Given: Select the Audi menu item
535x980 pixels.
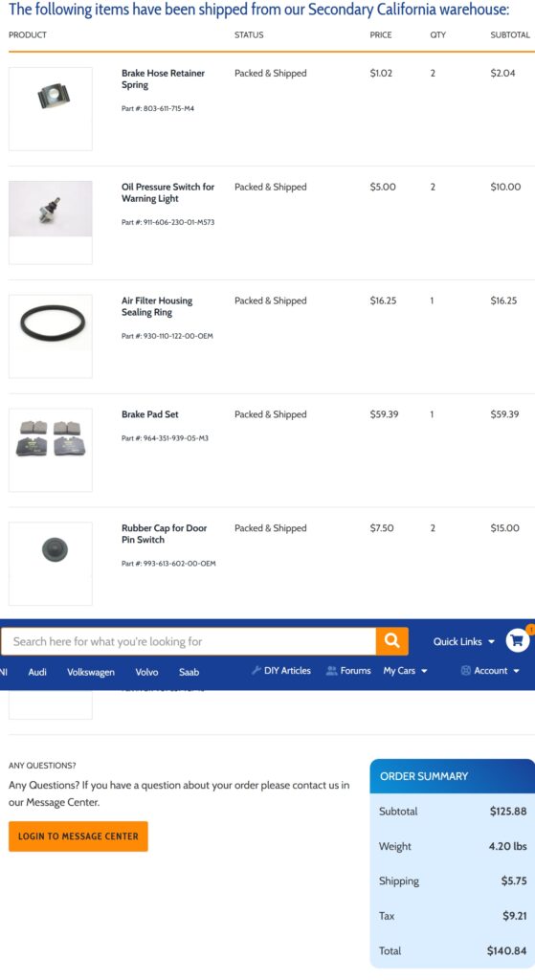Looking at the screenshot, I should (x=37, y=672).
